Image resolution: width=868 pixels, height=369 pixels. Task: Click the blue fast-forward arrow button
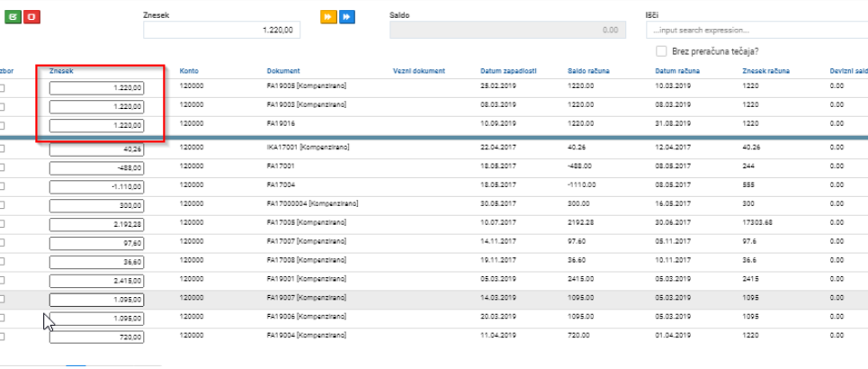pyautogui.click(x=347, y=17)
